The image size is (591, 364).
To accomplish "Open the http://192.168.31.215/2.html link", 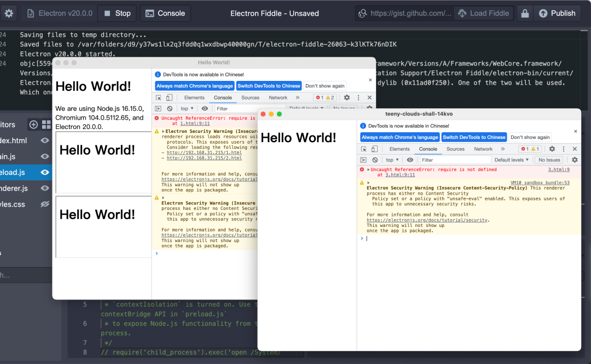I will click(x=204, y=158).
